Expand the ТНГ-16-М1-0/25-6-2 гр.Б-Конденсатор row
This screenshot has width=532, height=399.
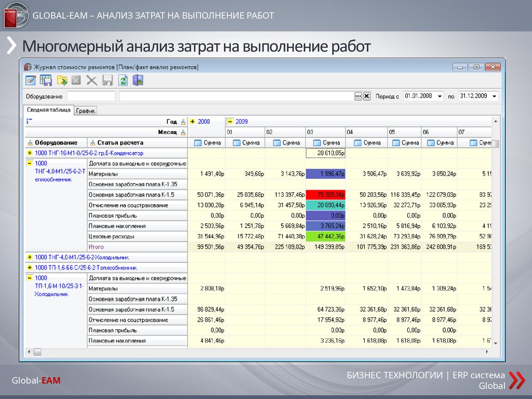[x=29, y=153]
